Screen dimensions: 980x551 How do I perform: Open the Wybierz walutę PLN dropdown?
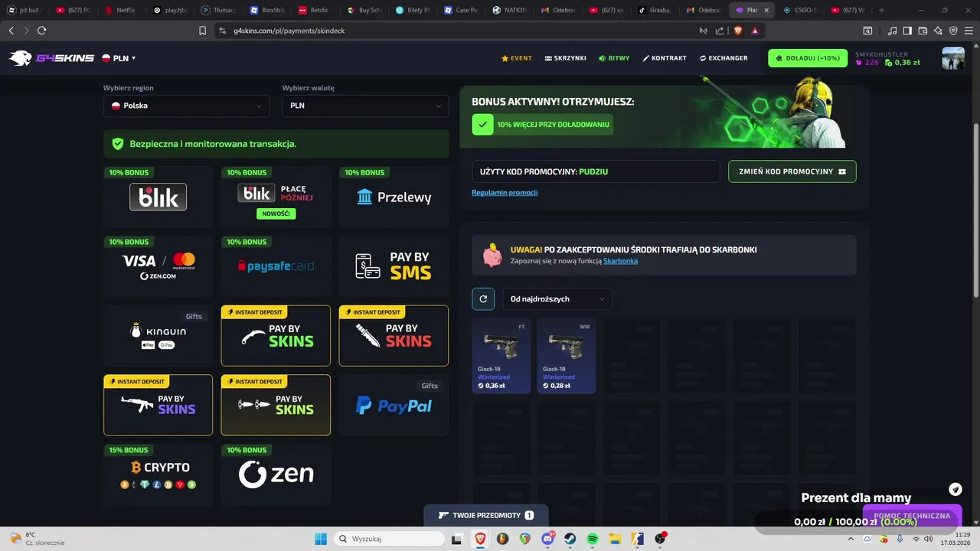click(x=365, y=106)
